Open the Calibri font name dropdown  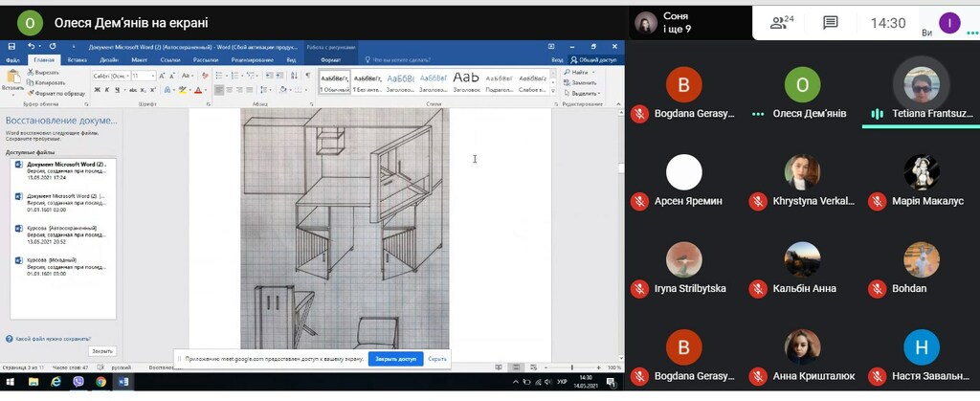pos(110,76)
